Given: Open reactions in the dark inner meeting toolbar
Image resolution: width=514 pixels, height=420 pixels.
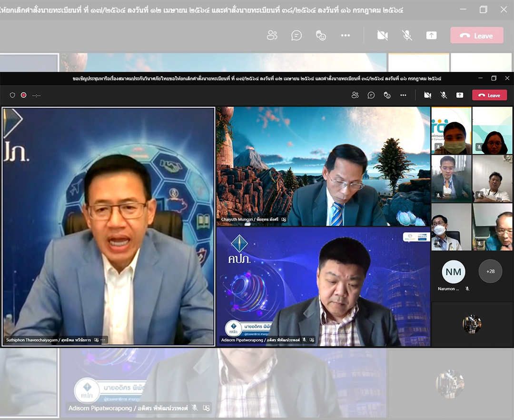Looking at the screenshot, I should click(387, 95).
